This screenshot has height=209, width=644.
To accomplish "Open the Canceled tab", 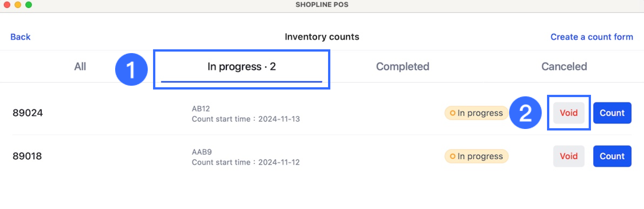I will (564, 67).
